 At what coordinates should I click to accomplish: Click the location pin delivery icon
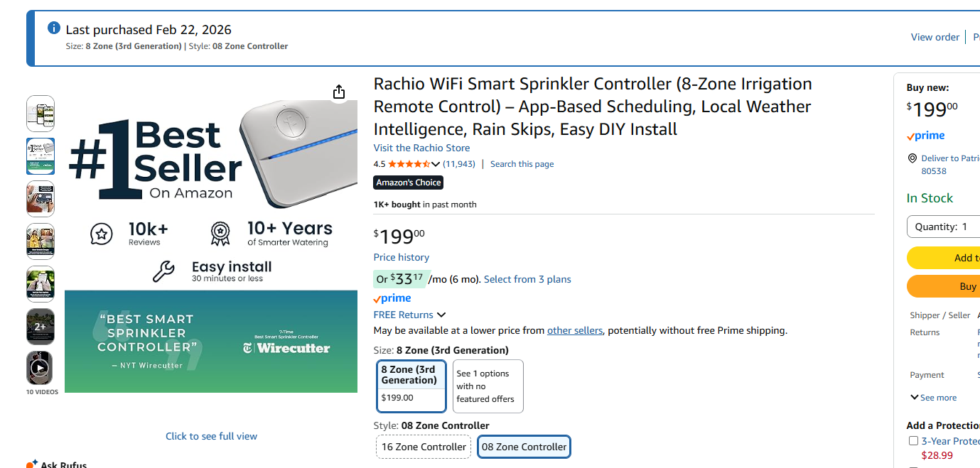[x=912, y=158]
